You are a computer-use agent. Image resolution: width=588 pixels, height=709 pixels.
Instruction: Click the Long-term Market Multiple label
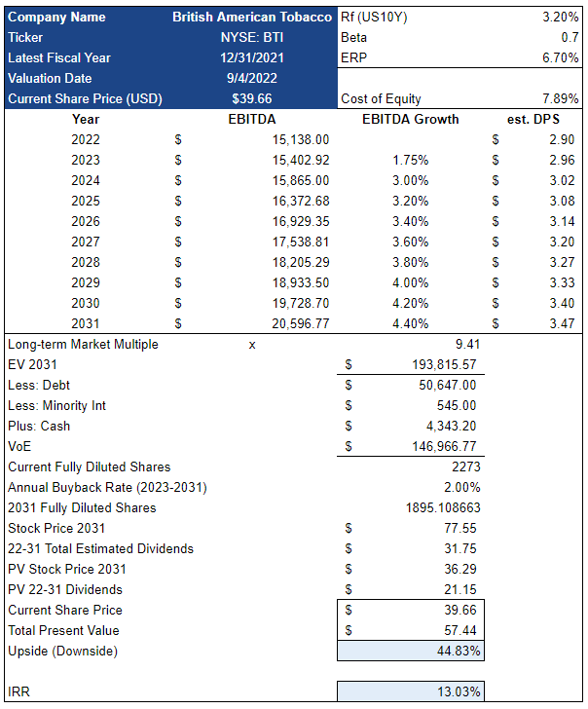click(83, 345)
